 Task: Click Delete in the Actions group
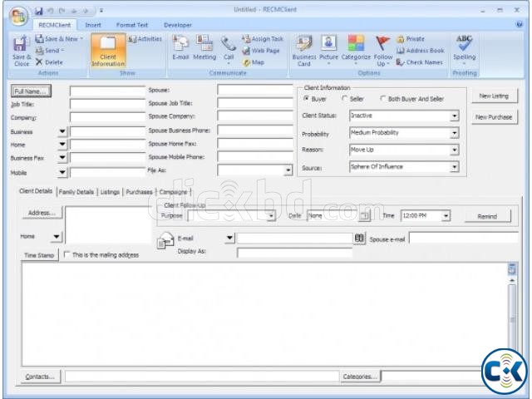point(49,62)
